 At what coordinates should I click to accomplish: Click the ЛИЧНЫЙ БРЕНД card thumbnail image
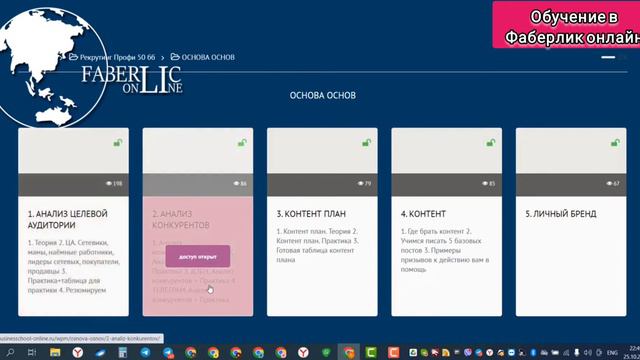click(x=571, y=151)
